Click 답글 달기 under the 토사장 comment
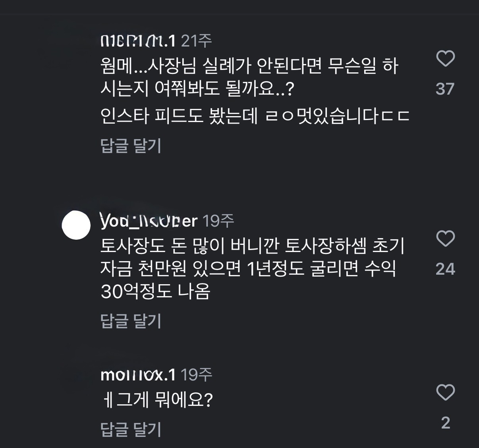Screen dimensions: 479x448 (x=131, y=321)
